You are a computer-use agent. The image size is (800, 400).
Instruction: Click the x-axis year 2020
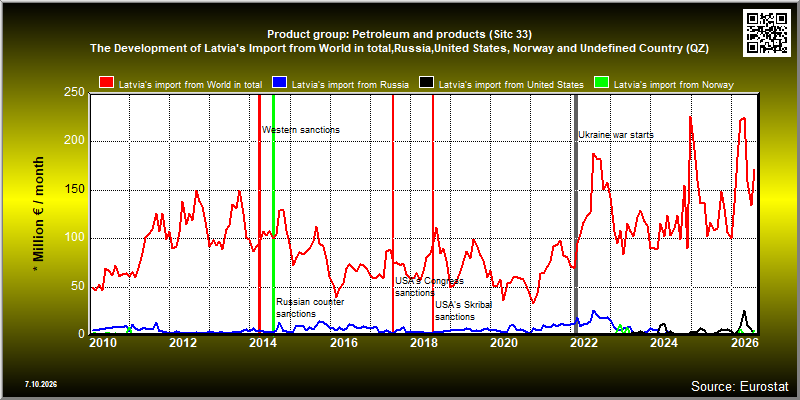pyautogui.click(x=504, y=343)
